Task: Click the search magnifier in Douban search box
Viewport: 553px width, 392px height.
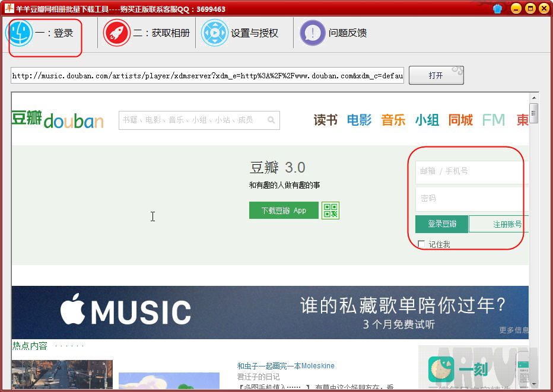Action: click(x=271, y=120)
